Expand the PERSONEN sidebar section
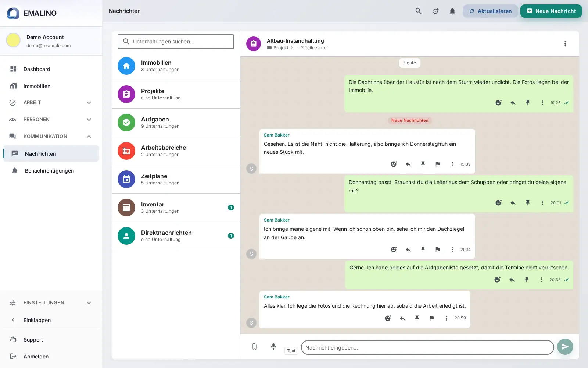 51,120
